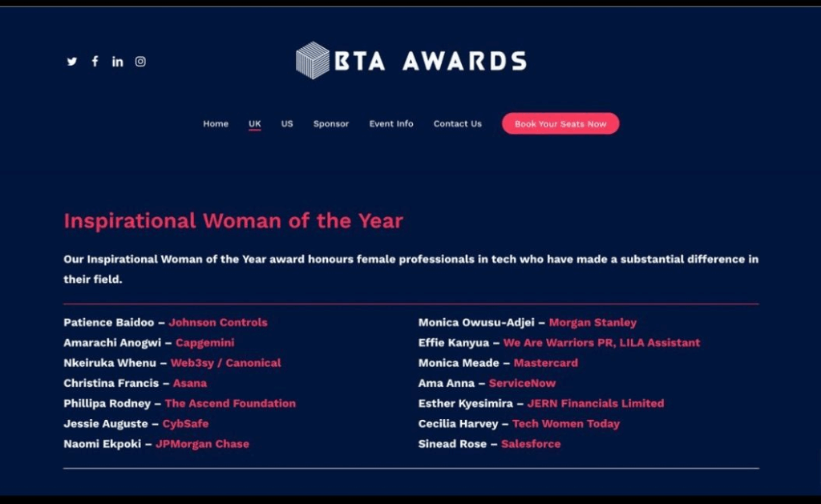Open the Twitter social icon

coord(72,62)
